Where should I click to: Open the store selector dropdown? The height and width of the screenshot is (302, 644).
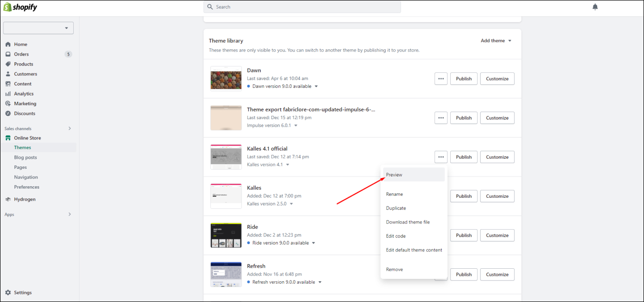39,28
